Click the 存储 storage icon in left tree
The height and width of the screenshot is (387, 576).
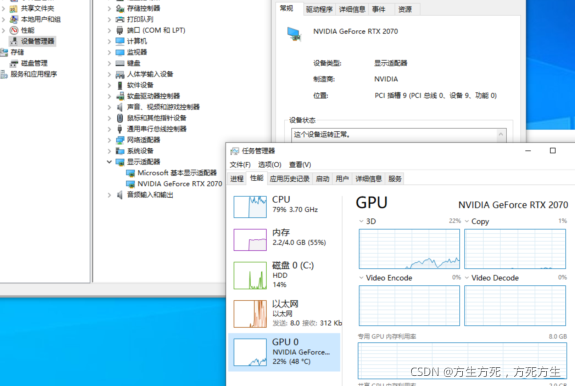click(x=4, y=52)
